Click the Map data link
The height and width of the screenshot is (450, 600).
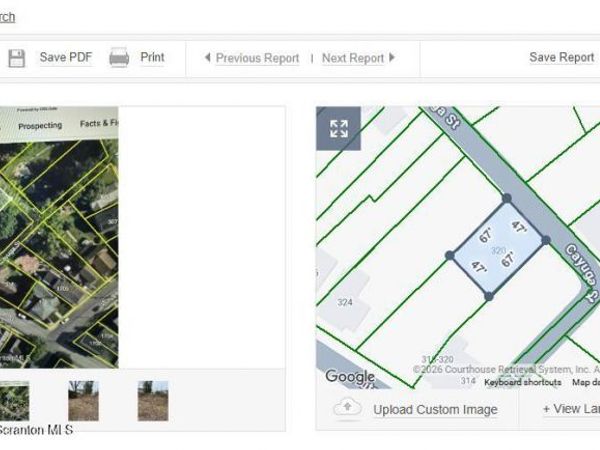pyautogui.click(x=586, y=382)
